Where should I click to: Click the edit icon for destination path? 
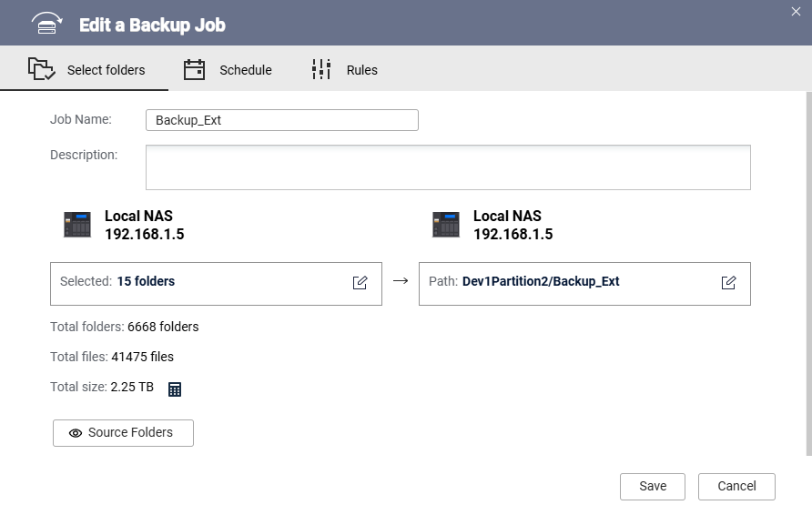pos(728,282)
